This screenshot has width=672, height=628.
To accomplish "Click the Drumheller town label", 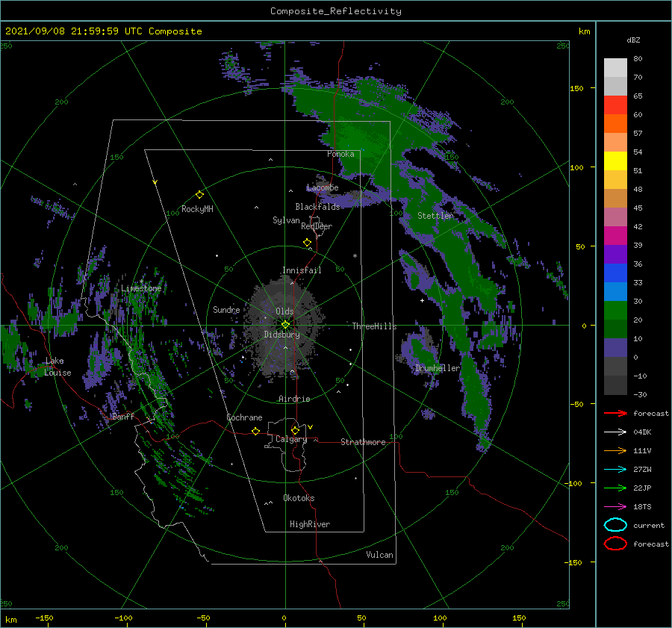I will [438, 368].
